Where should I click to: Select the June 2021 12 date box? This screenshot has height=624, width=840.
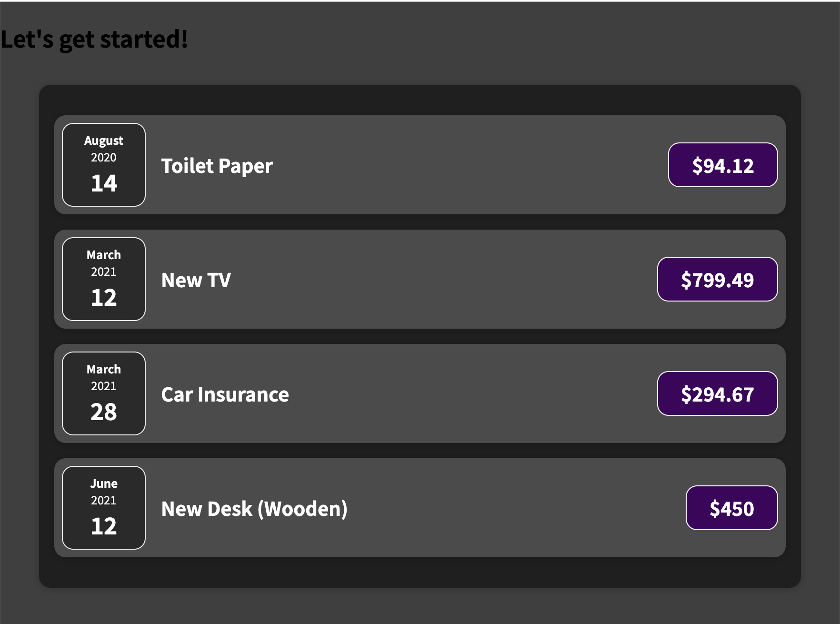(104, 508)
